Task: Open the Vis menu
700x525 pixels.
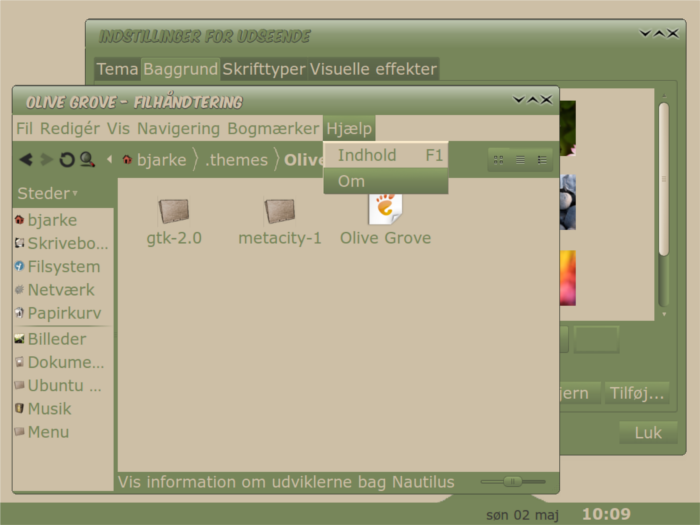Action: click(x=118, y=129)
